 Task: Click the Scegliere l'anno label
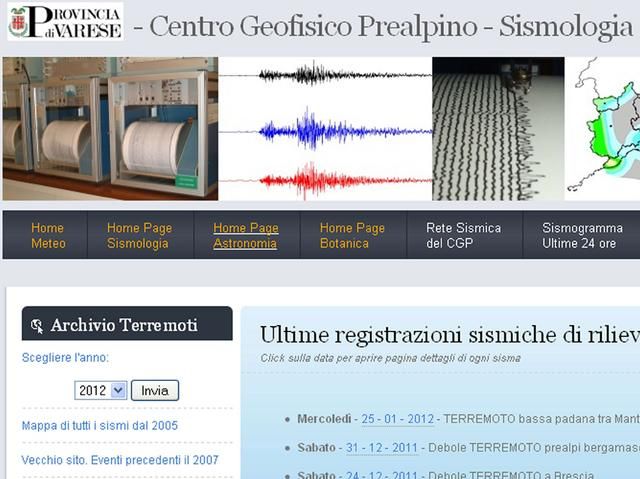65,358
